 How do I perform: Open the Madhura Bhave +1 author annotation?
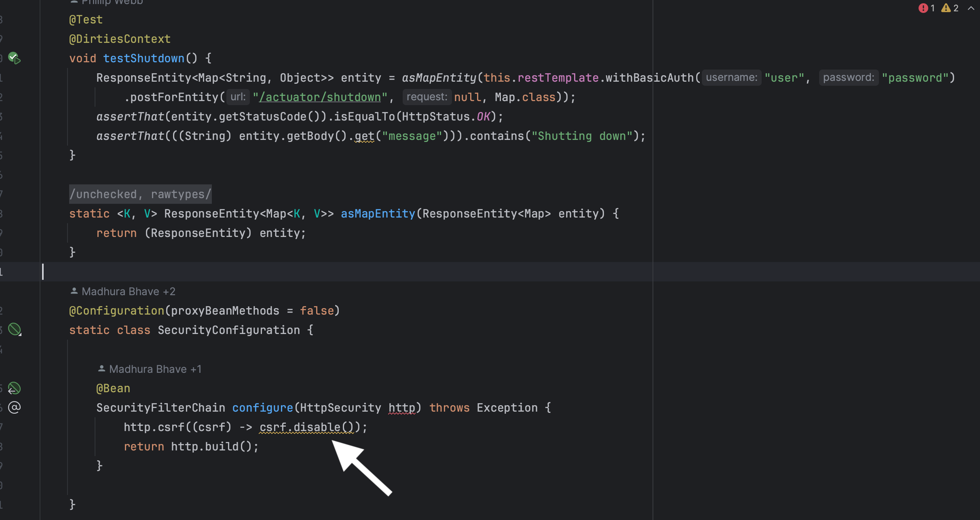click(x=155, y=369)
